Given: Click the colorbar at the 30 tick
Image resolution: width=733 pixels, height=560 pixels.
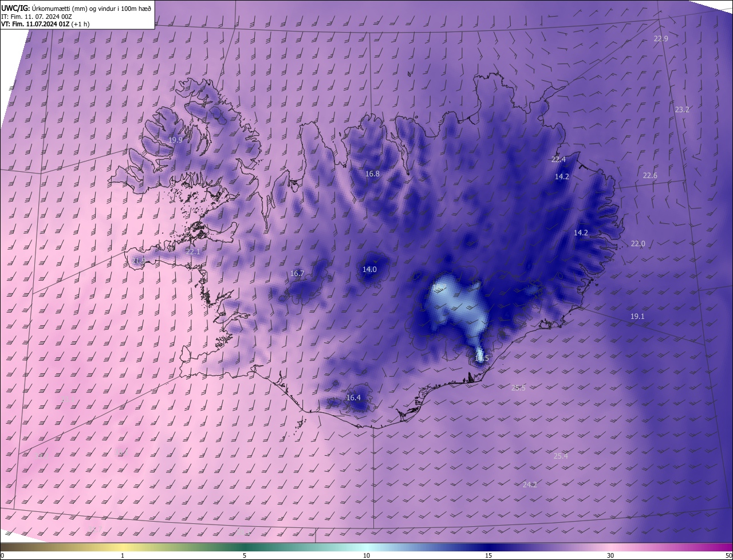Looking at the screenshot, I should tap(610, 555).
